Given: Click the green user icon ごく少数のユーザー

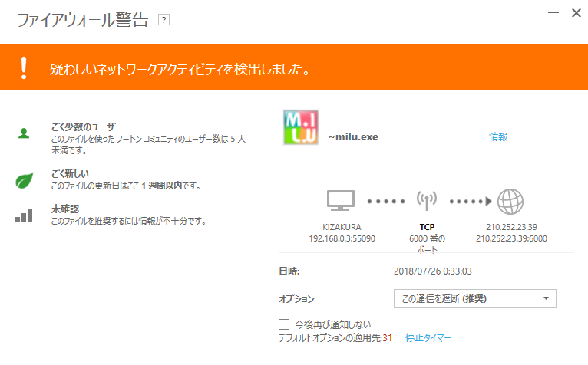Looking at the screenshot, I should (24, 133).
